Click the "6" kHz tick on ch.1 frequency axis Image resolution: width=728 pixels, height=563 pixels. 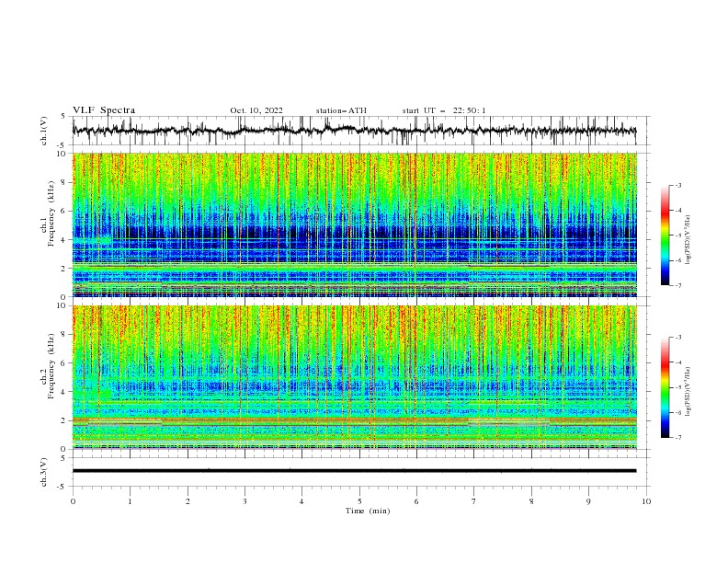click(x=63, y=211)
